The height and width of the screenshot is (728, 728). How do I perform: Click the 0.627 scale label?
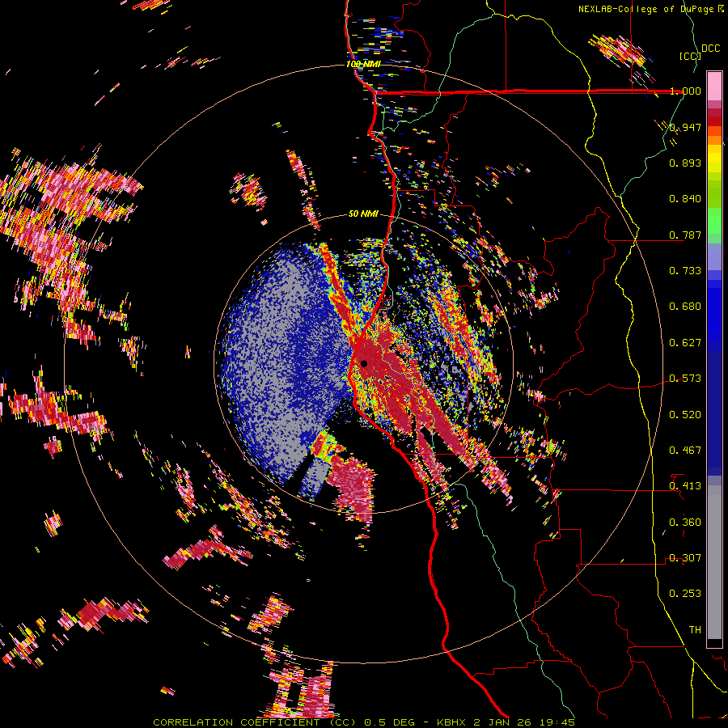tap(685, 343)
